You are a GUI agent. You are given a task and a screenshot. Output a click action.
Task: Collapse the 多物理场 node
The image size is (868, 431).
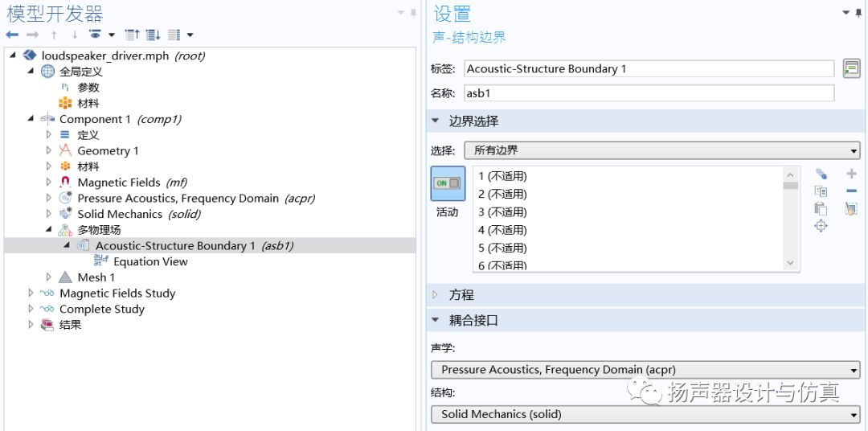pos(49,229)
